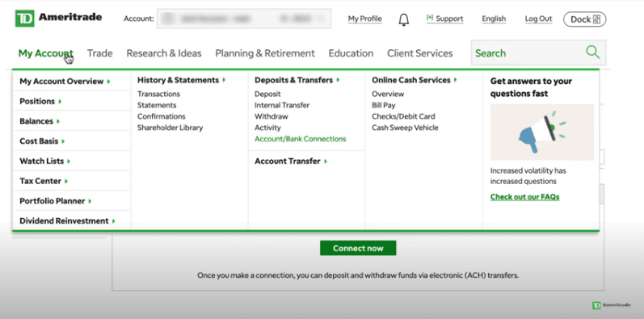The image size is (644, 319).
Task: Open Cost Basis
Action: [x=42, y=141]
